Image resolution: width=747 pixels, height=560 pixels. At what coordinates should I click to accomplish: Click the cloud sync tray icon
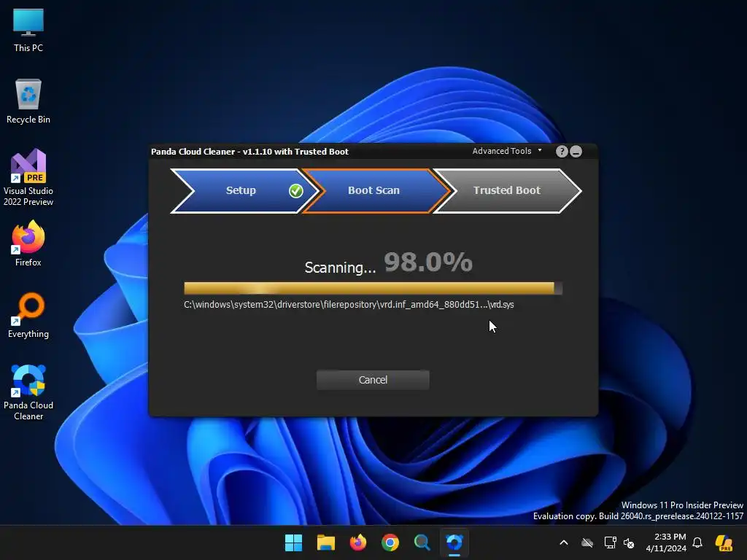tap(587, 542)
